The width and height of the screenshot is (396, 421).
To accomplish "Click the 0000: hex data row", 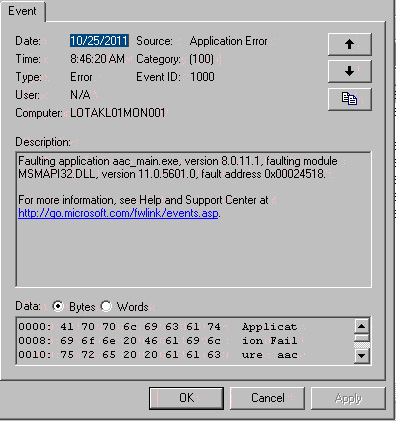I will click(157, 327).
